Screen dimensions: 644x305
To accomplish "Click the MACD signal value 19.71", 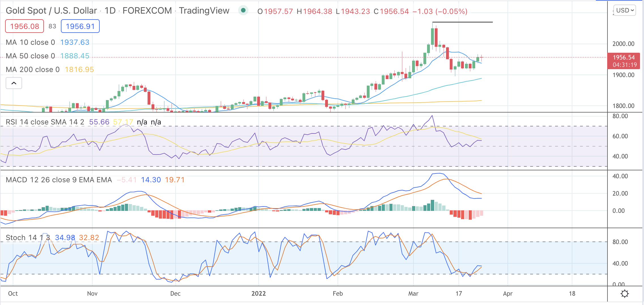I will pos(175,180).
